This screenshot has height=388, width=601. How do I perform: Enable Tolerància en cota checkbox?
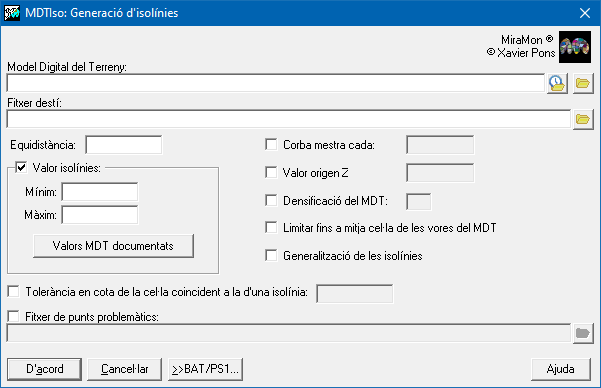[x=13, y=291]
